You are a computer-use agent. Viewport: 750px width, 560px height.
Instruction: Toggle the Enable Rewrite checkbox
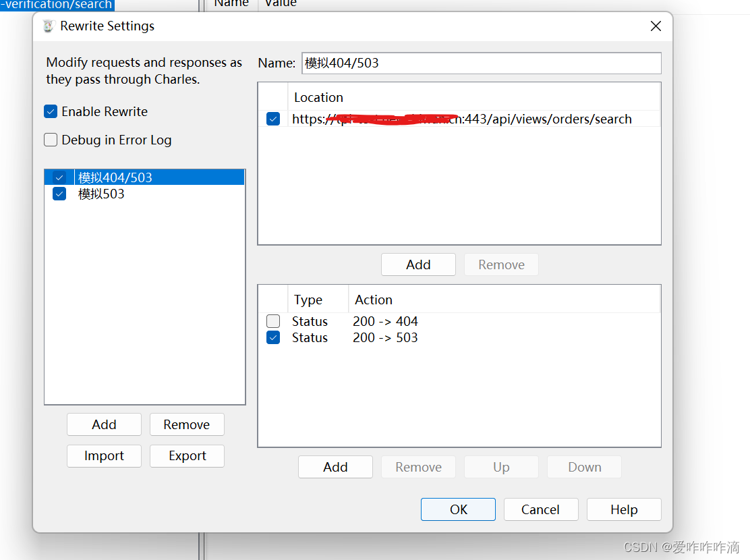coord(50,111)
